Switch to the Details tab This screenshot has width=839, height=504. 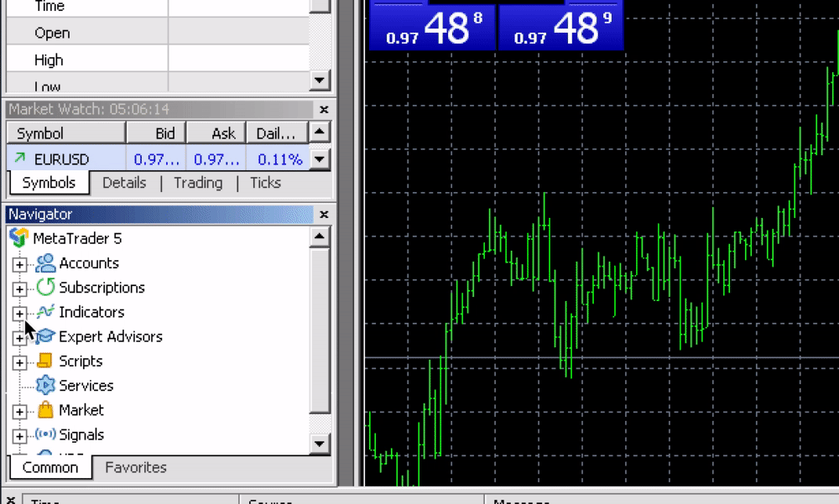(124, 183)
